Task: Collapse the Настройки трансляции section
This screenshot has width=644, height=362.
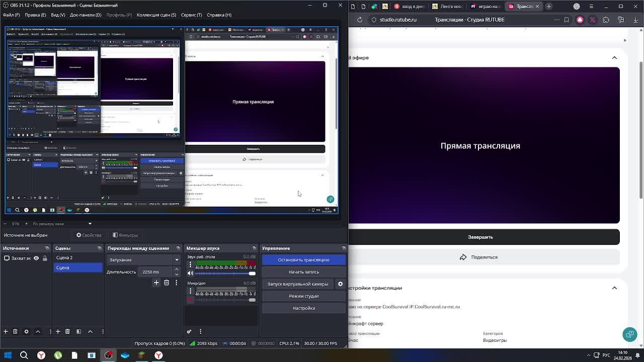Action: coord(614,288)
